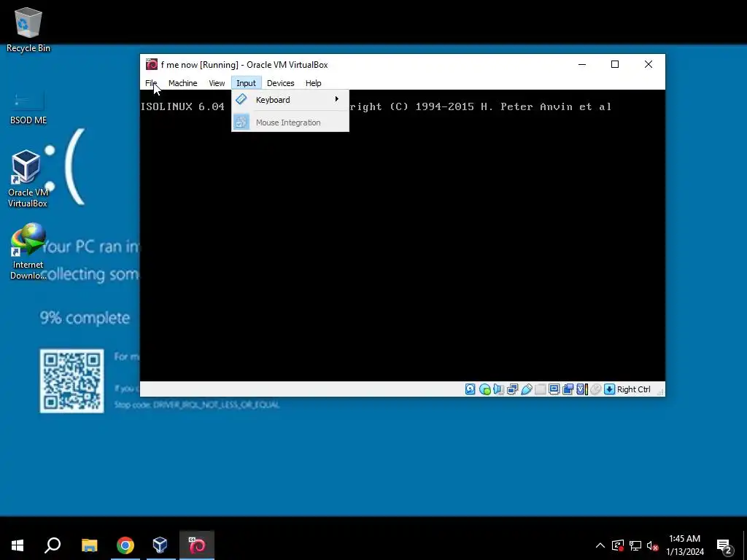Click the keyboard capture arrow indicator
Image resolution: width=747 pixels, height=560 pixels.
pyautogui.click(x=609, y=389)
